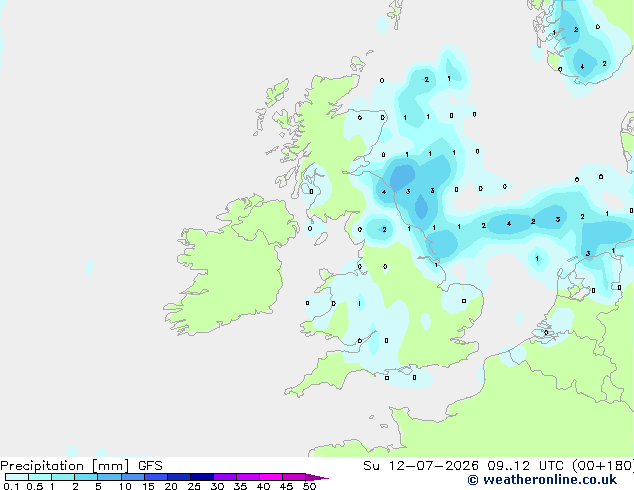Image resolution: width=634 pixels, height=490 pixels.
Task: Click the legend label "50"
Action: (309, 486)
